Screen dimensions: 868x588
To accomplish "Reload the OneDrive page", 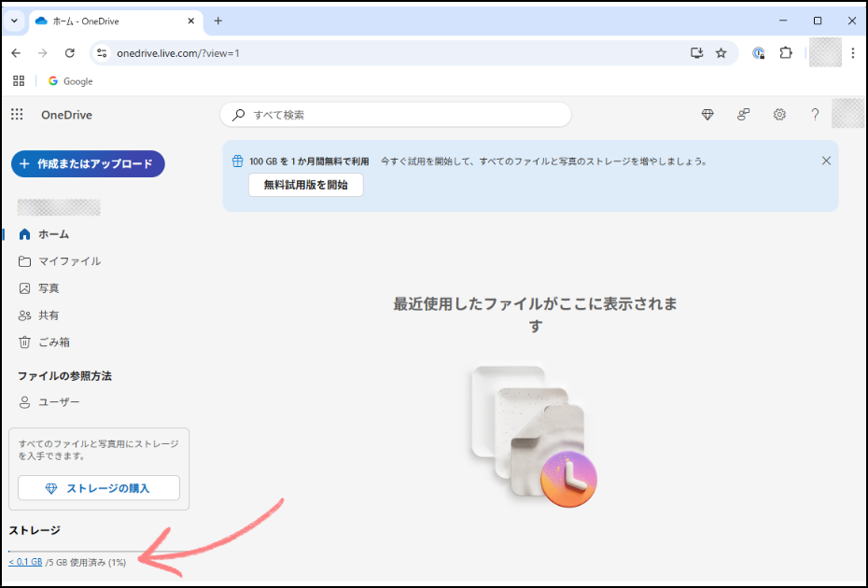I will coord(70,53).
